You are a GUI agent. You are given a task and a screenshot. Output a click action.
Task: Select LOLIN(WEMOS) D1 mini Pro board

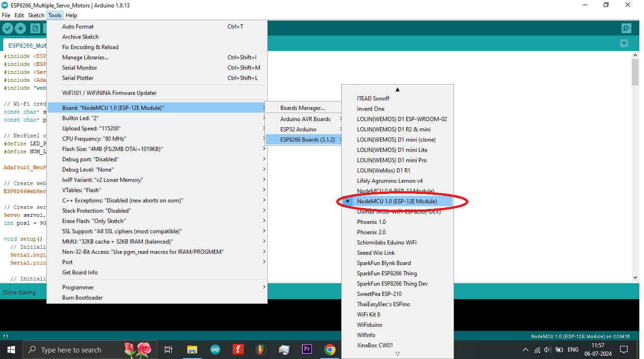click(x=397, y=160)
